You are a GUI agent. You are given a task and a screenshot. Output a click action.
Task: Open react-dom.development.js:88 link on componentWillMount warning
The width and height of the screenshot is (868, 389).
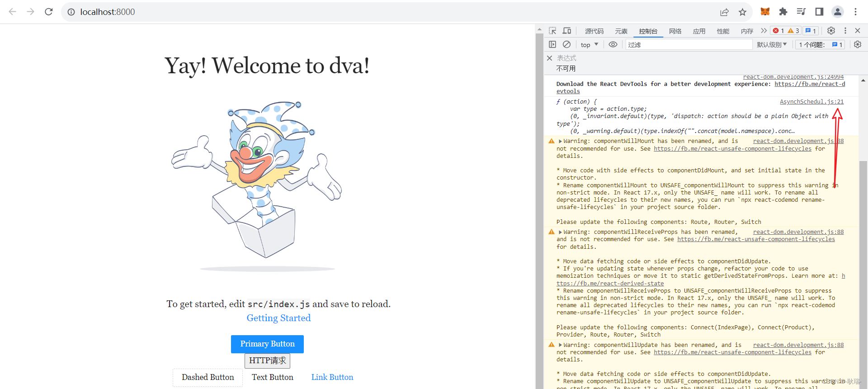(x=798, y=141)
